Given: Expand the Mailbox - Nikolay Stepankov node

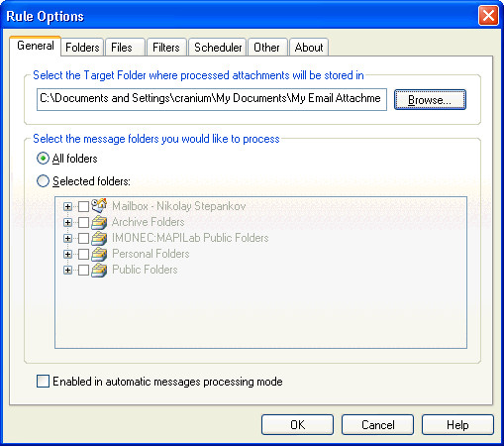Looking at the screenshot, I should (67, 207).
